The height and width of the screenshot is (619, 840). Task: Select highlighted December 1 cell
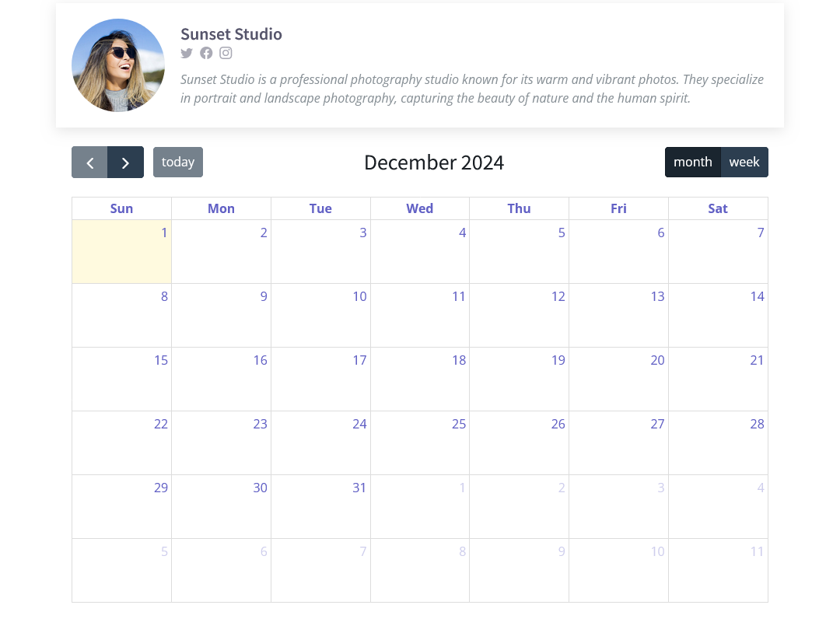coord(121,252)
